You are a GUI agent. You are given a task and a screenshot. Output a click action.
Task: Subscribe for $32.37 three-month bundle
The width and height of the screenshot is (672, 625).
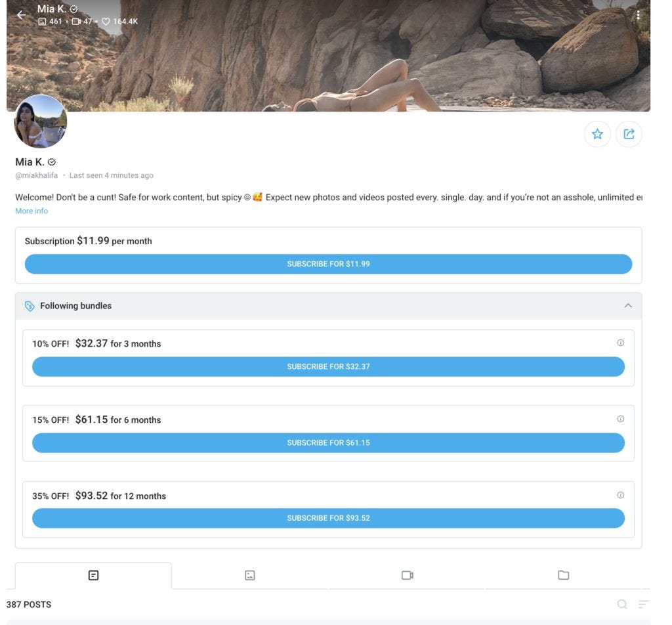pos(328,367)
